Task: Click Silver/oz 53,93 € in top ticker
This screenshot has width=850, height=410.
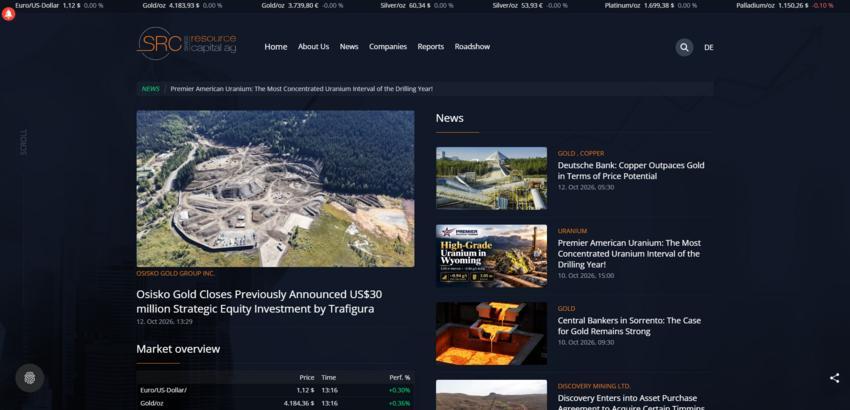Action: tap(530, 5)
